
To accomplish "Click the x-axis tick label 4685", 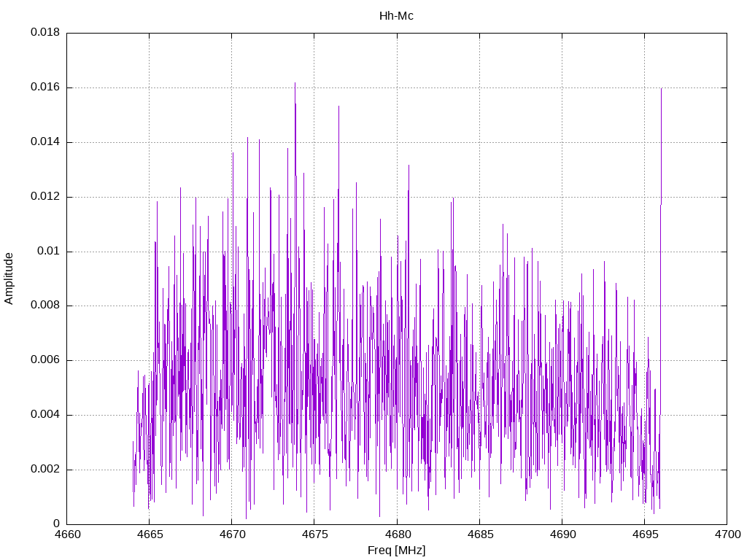I will pyautogui.click(x=480, y=534).
